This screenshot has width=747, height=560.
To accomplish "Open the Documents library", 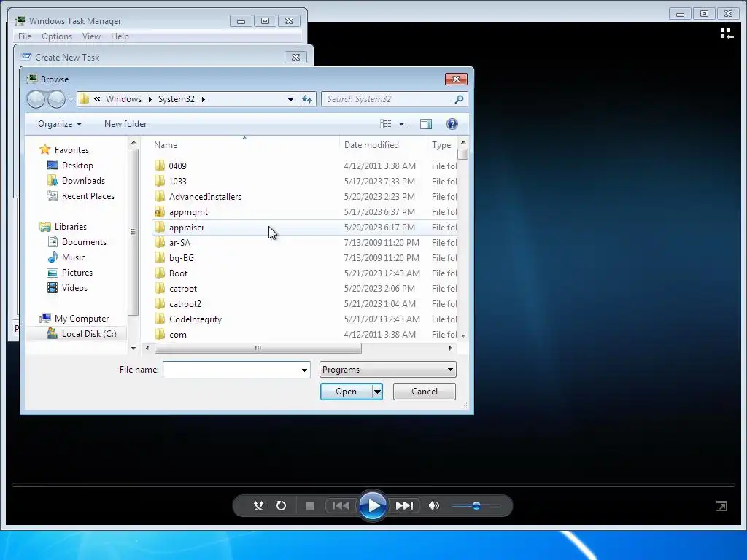I will point(84,242).
